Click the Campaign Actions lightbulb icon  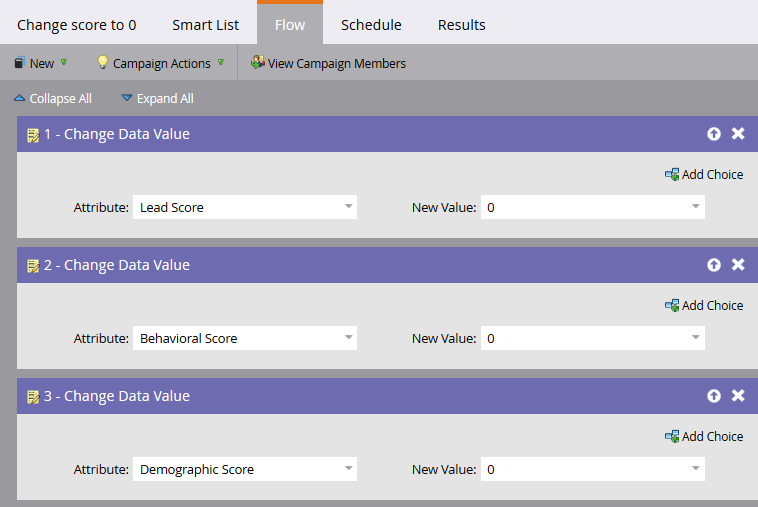102,63
